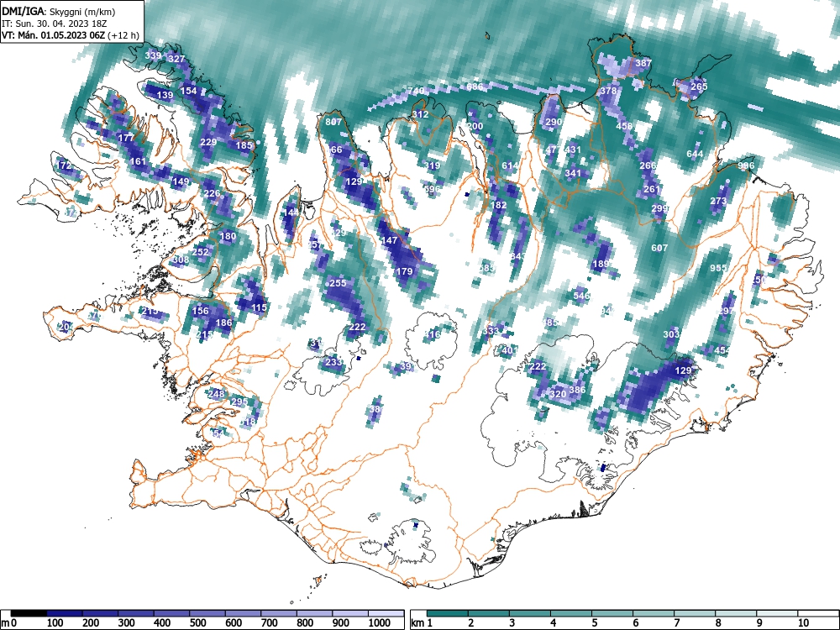Click the 10 label on the km legend
840x630 pixels.
point(803,623)
